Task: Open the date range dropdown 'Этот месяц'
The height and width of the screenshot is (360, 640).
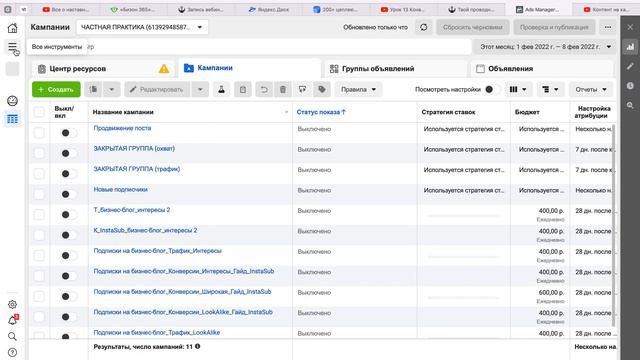Action: click(546, 47)
